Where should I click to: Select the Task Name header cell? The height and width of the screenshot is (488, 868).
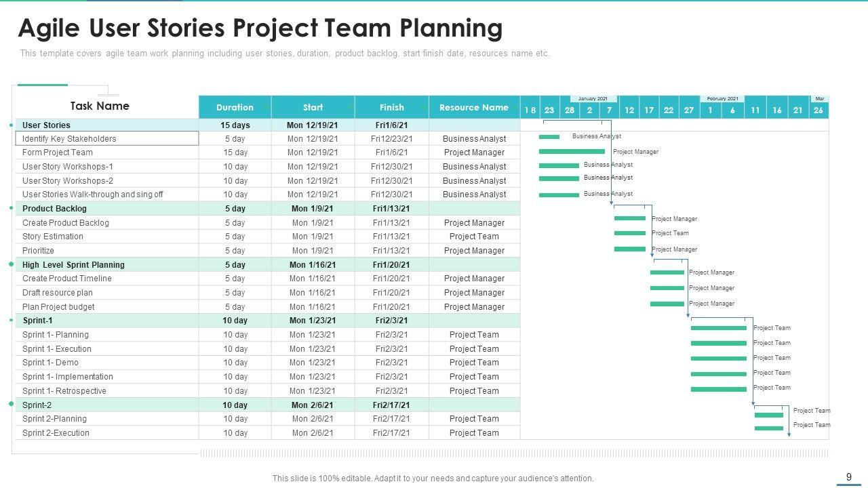(100, 106)
